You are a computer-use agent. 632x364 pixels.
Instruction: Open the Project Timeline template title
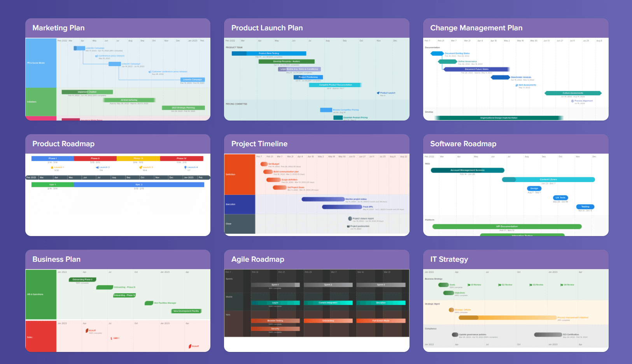pos(259,144)
